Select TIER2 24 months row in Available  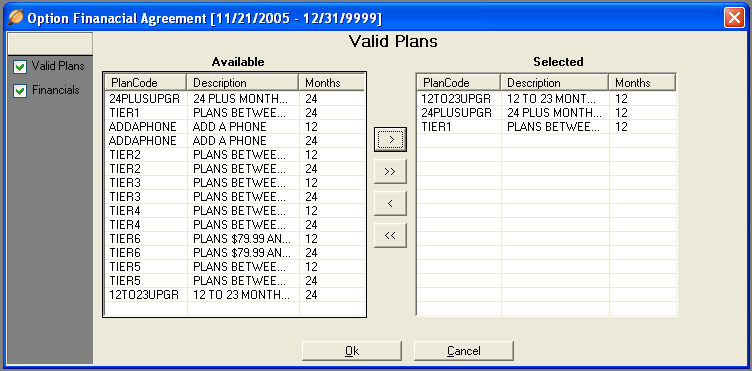click(x=235, y=169)
